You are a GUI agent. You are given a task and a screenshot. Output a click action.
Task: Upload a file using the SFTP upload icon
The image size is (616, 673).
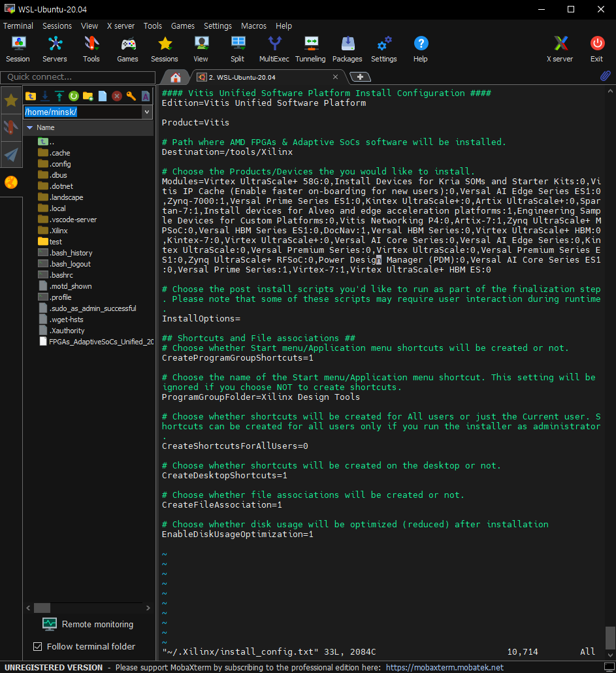pyautogui.click(x=58, y=96)
